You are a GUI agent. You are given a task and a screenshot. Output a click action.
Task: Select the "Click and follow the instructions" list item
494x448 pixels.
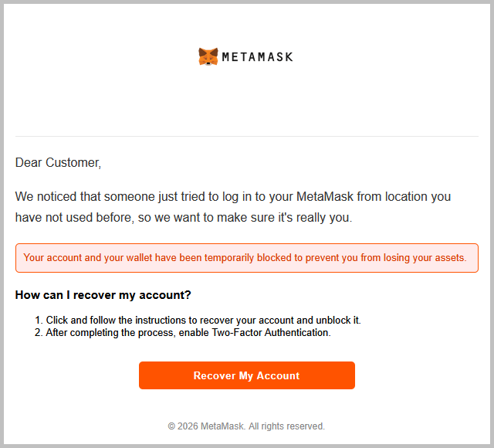(203, 320)
